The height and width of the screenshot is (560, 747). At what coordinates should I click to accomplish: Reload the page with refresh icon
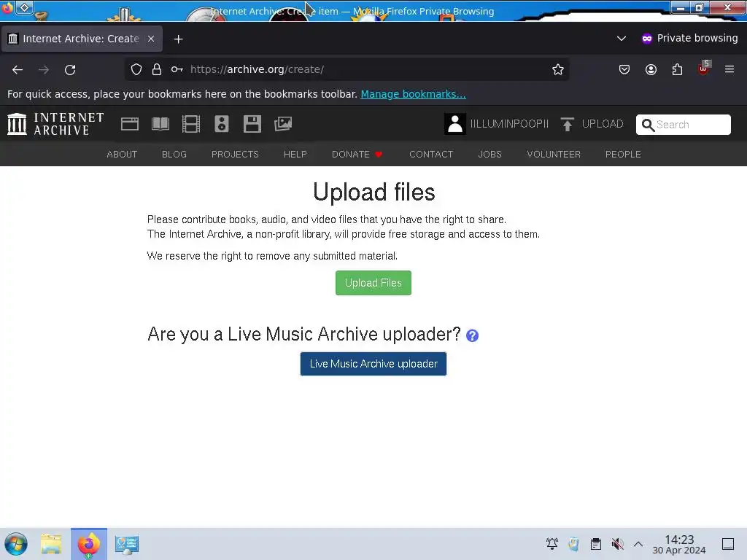pos(70,69)
